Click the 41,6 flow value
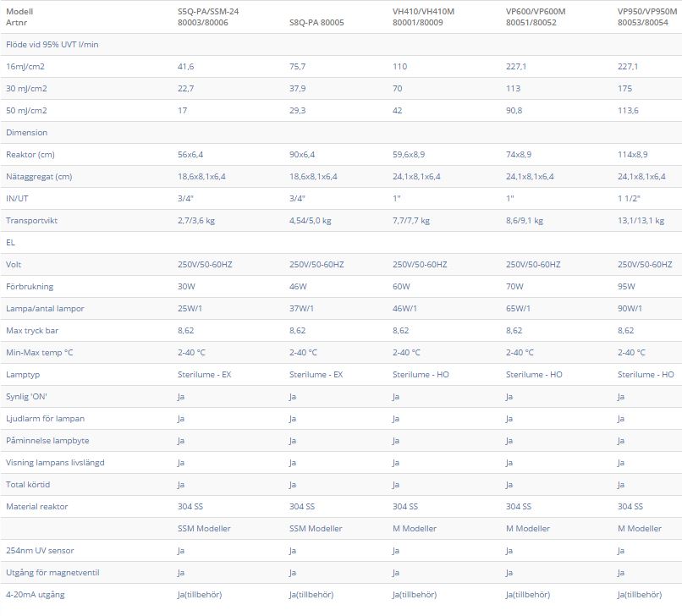Image resolution: width=682 pixels, height=616 pixels. 185,66
